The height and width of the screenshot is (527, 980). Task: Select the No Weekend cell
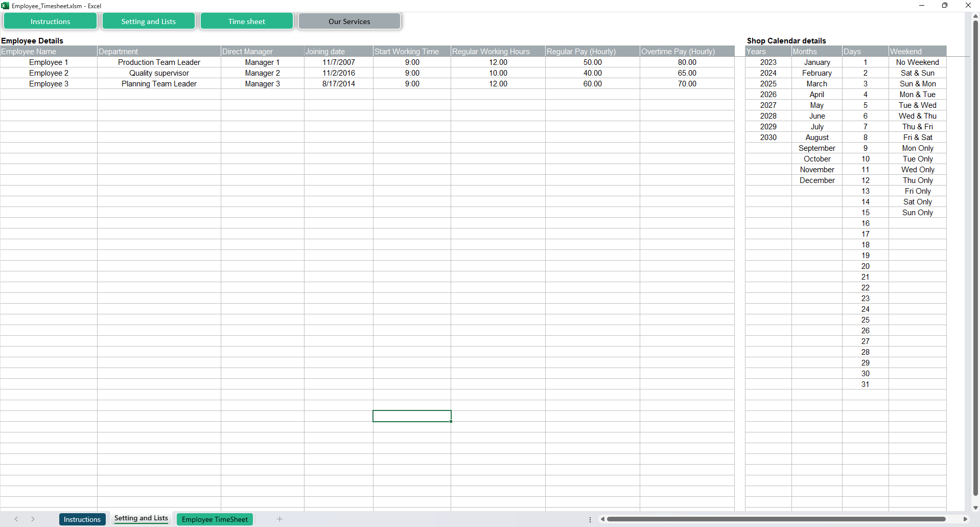(x=917, y=62)
